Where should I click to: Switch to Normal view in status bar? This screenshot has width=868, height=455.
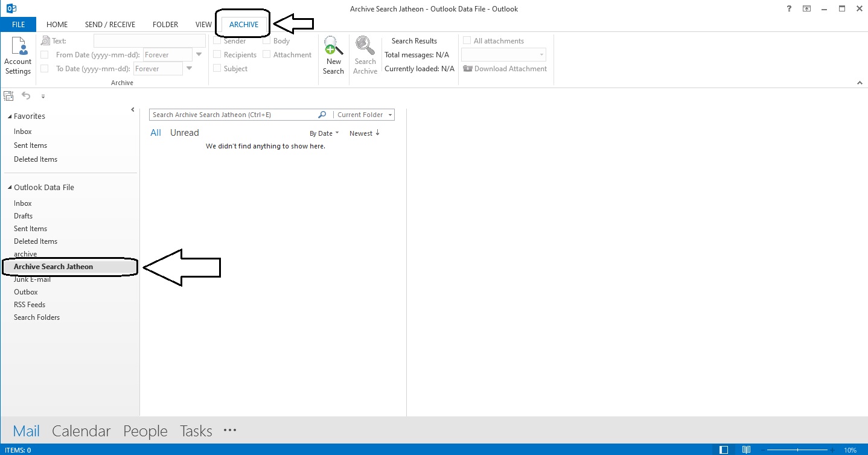724,450
